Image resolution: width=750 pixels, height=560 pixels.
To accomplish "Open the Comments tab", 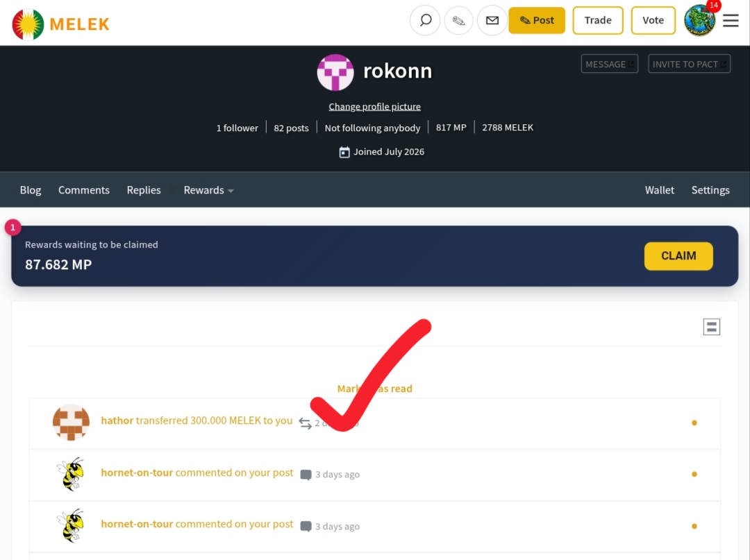I will 84,190.
